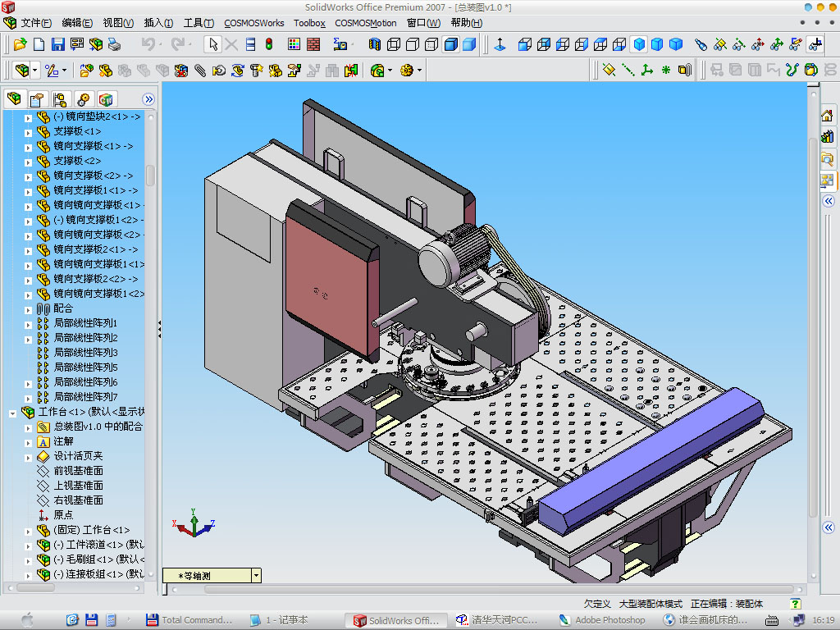Click the Print icon in the toolbar
840x630 pixels.
pos(115,44)
